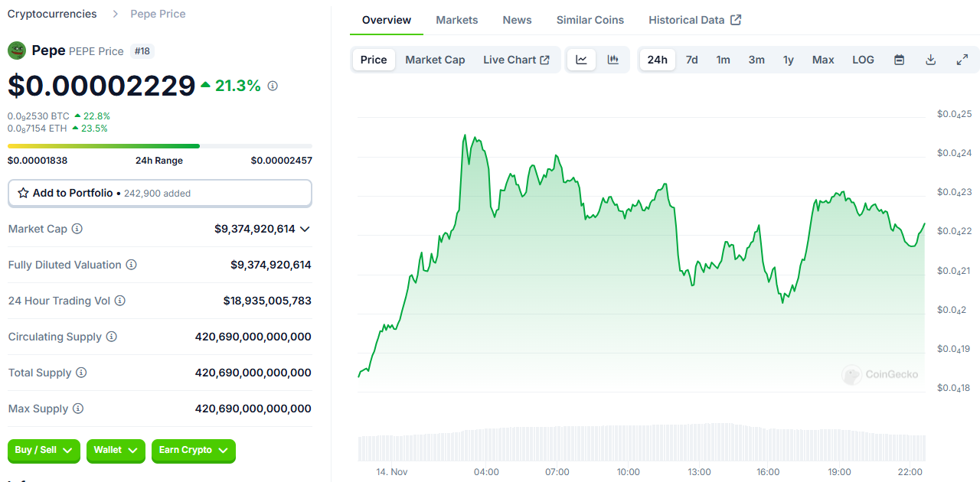Toggle LOG scale on chart
Viewport: 980px width, 482px height.
863,60
